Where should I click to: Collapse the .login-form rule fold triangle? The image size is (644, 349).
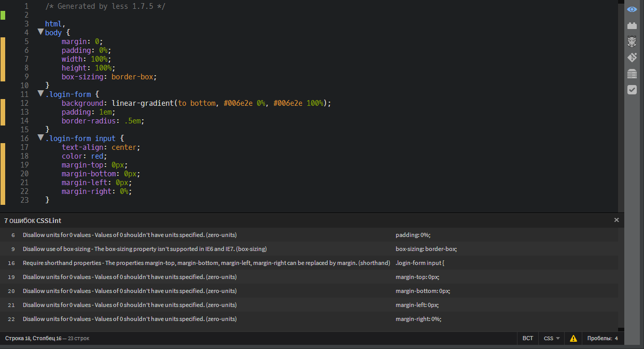40,94
